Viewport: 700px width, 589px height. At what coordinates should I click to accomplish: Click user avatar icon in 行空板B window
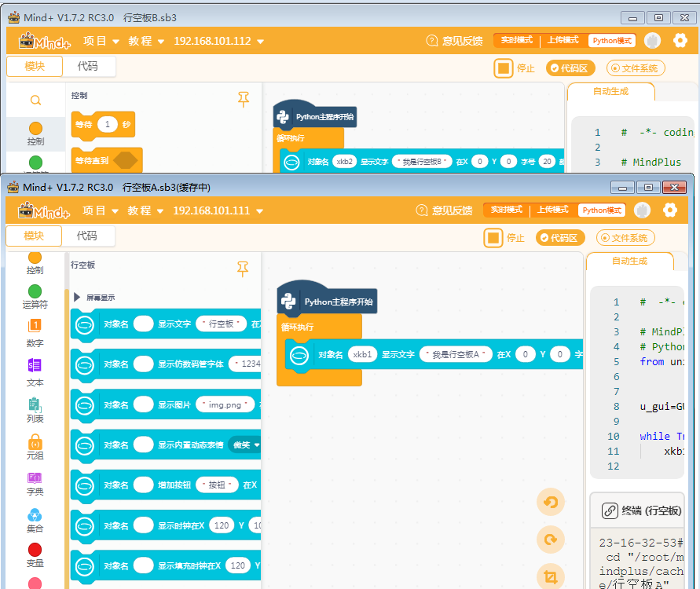653,41
